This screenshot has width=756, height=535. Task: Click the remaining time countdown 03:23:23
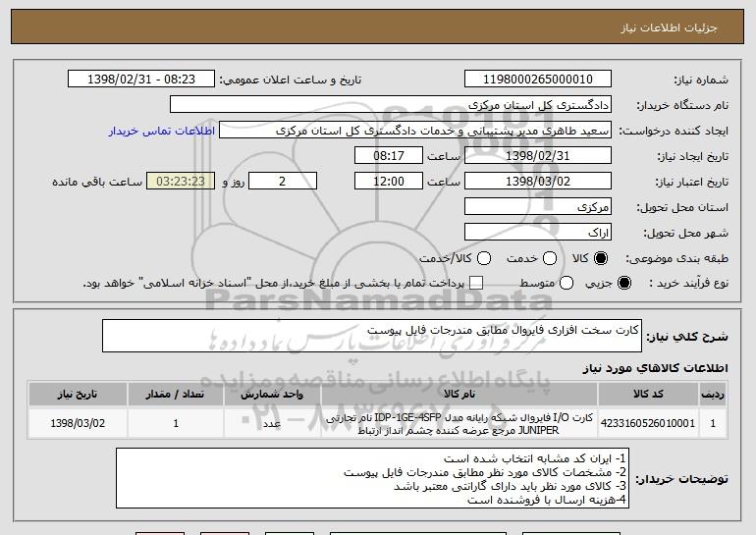pos(181,182)
